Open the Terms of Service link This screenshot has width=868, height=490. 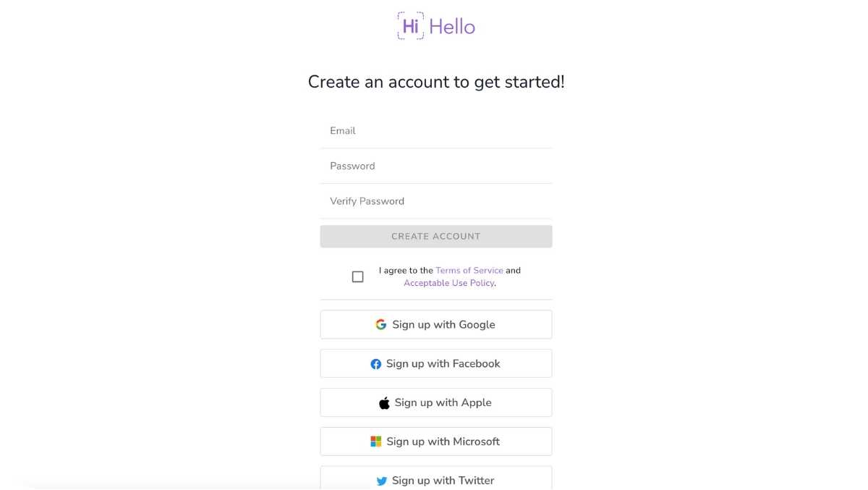tap(469, 270)
